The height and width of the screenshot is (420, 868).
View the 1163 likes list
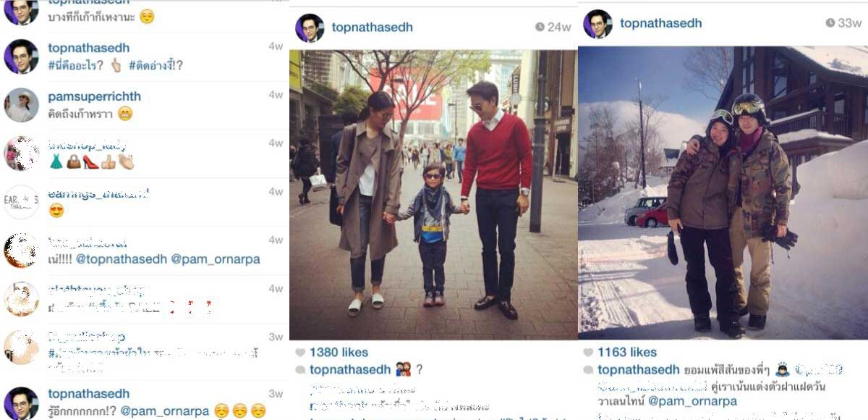[627, 353]
